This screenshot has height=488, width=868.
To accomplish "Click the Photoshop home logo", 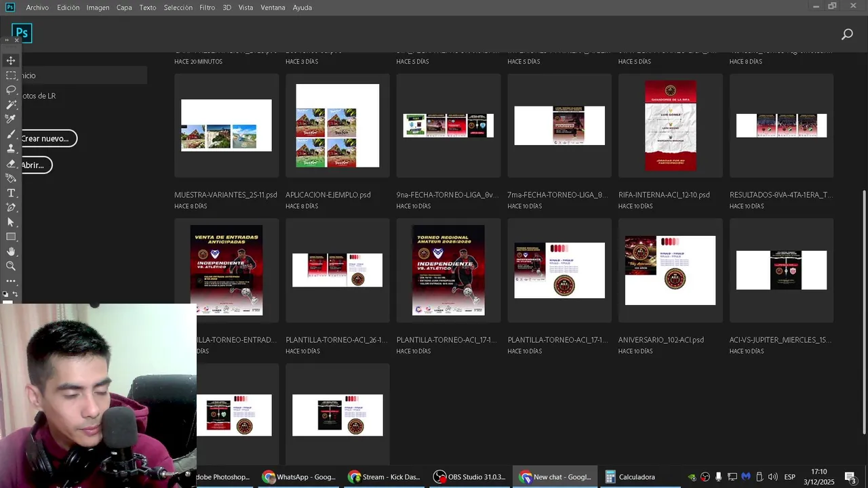I will tap(22, 33).
